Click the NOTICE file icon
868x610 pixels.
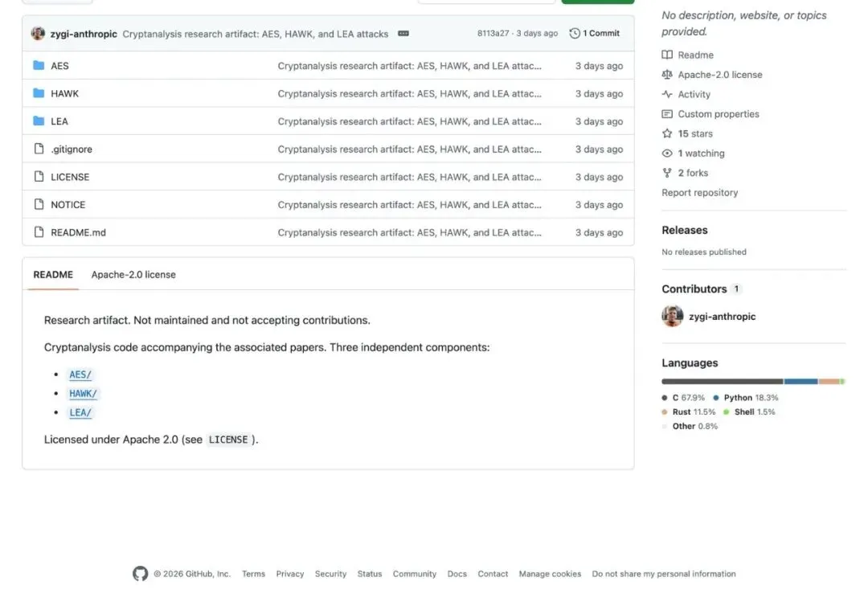click(39, 203)
